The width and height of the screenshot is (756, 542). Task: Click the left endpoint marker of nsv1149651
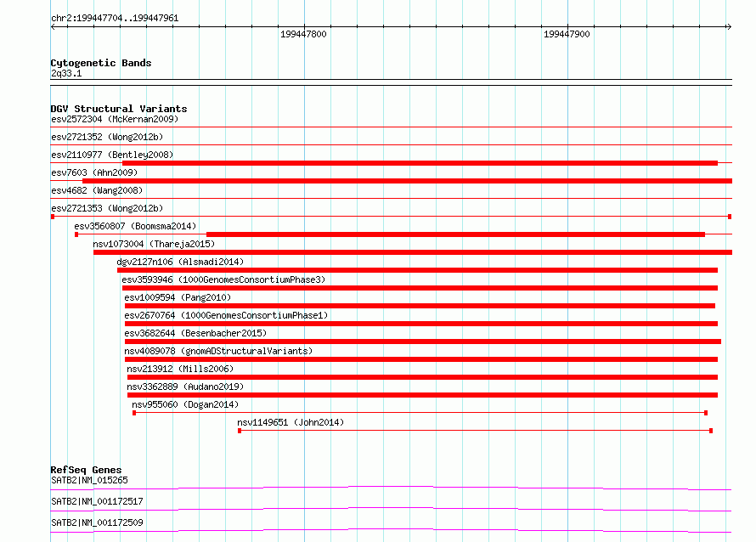tap(240, 431)
